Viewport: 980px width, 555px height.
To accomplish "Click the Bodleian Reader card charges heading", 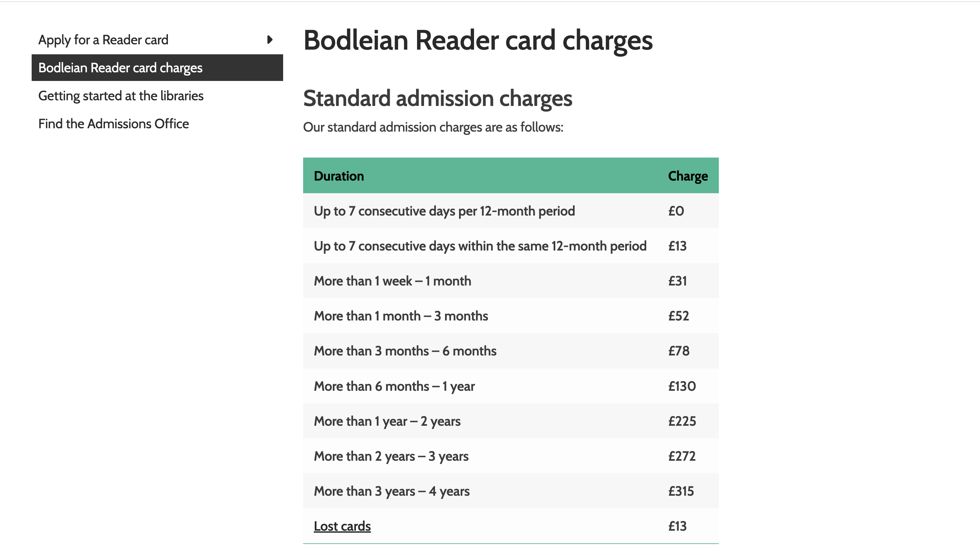I will [x=478, y=41].
